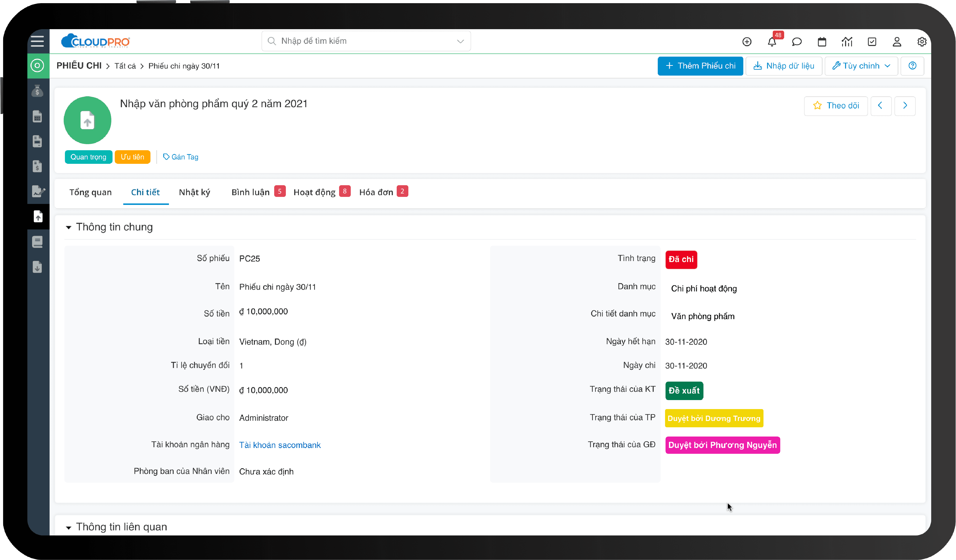This screenshot has height=560, width=956.
Task: Click the quick create plus icon
Action: (x=746, y=42)
